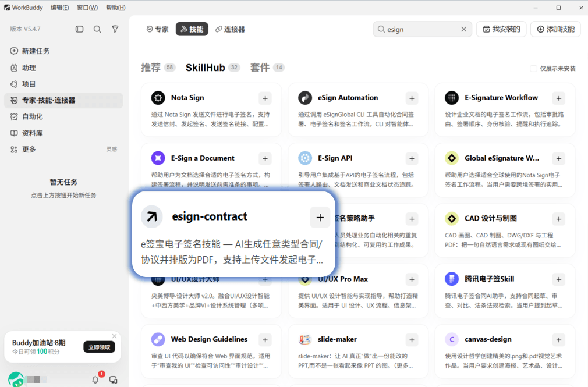Add the CAD 设计与制图 skill
The image size is (588, 387).
click(559, 219)
